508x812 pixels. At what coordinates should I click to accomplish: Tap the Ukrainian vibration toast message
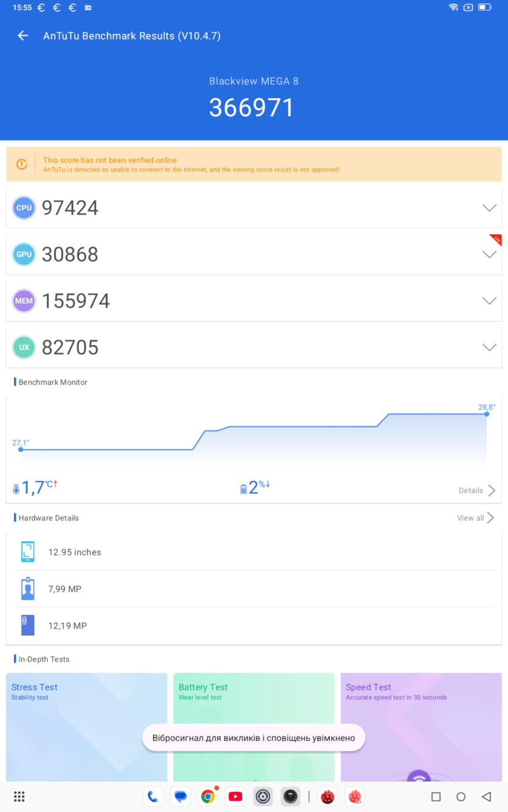point(254,738)
